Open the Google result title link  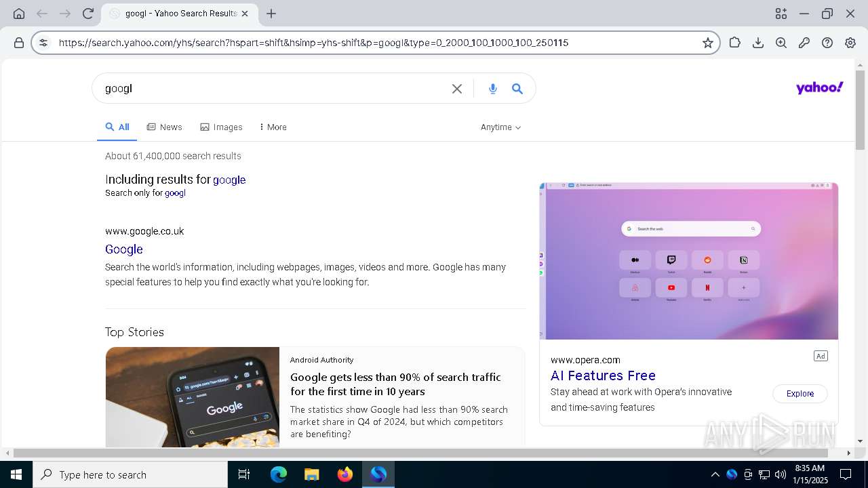coord(124,249)
